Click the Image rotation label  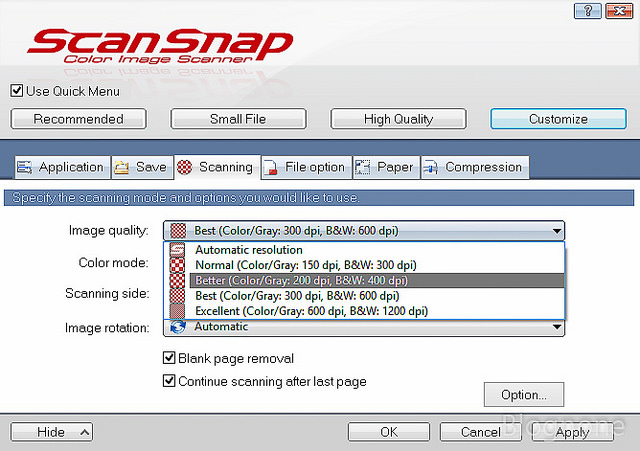(107, 328)
